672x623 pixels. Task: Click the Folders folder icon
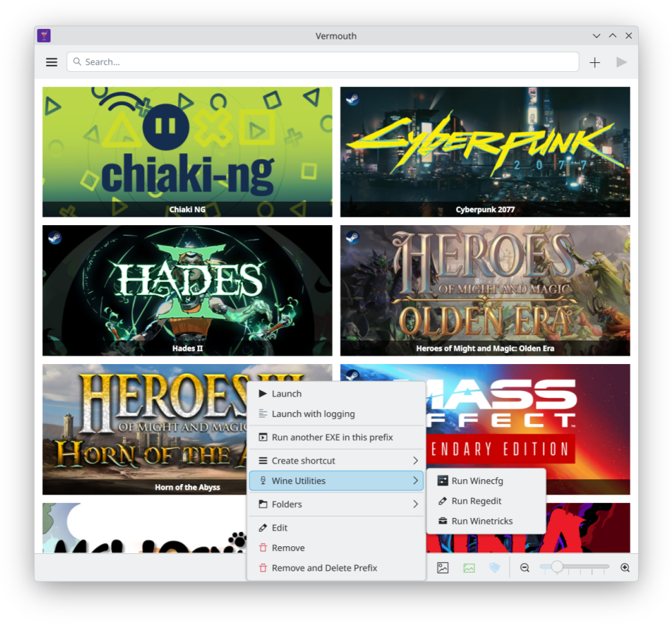coord(262,504)
